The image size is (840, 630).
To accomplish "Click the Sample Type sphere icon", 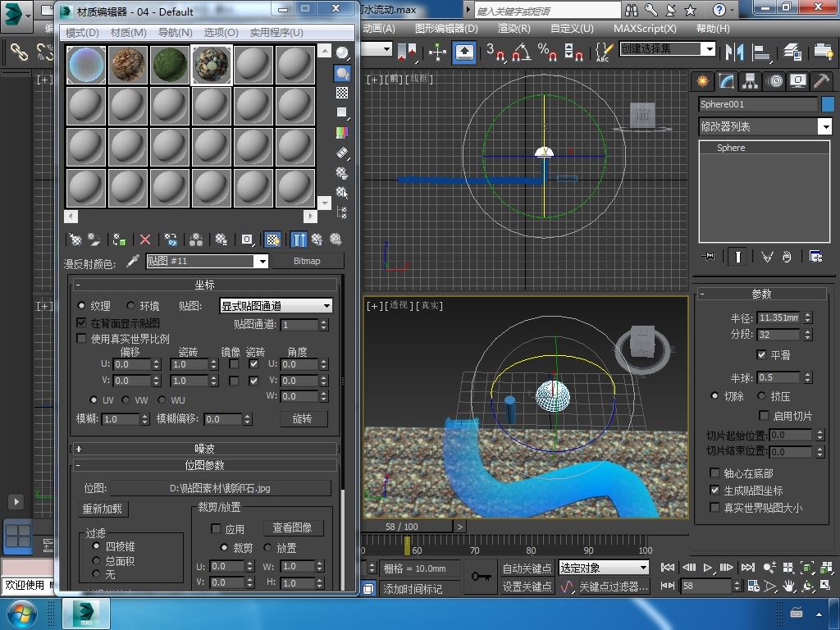I will click(342, 52).
